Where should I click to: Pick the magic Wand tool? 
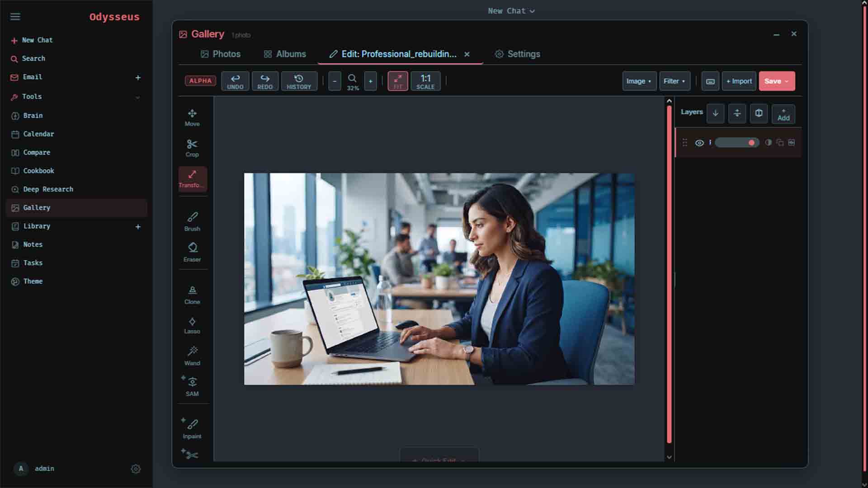[192, 356]
